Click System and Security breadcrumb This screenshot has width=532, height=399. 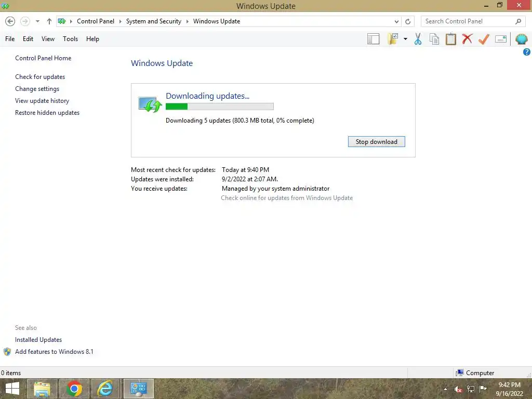pyautogui.click(x=154, y=21)
